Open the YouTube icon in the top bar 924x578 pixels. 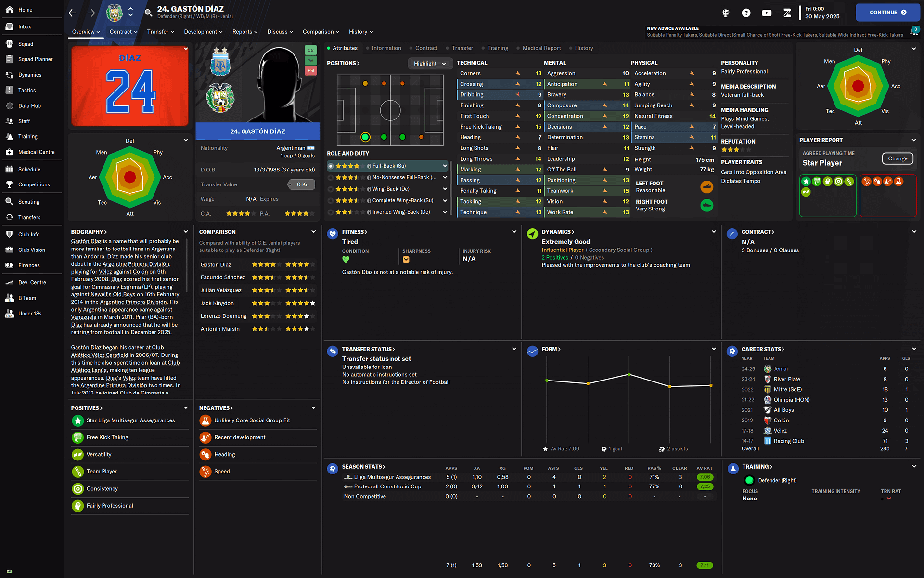point(767,13)
